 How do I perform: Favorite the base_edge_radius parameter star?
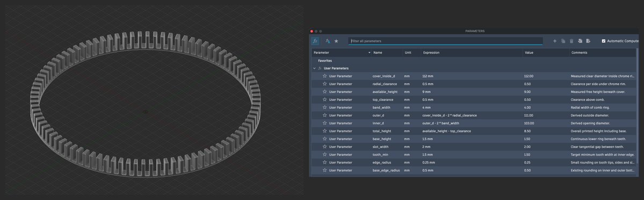click(x=324, y=170)
